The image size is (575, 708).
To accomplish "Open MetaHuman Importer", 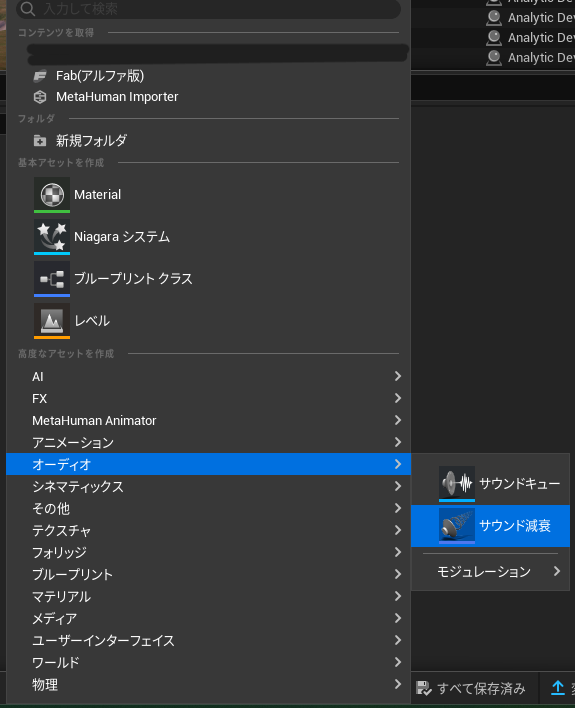I will (208, 97).
